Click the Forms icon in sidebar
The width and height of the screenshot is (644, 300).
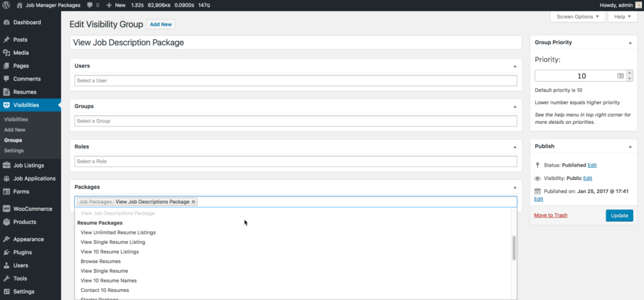6,191
